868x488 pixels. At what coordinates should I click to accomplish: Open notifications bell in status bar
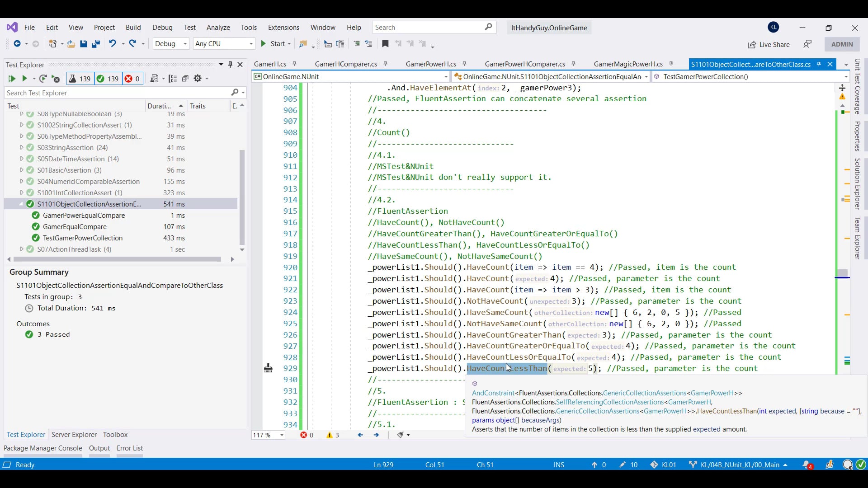click(807, 465)
